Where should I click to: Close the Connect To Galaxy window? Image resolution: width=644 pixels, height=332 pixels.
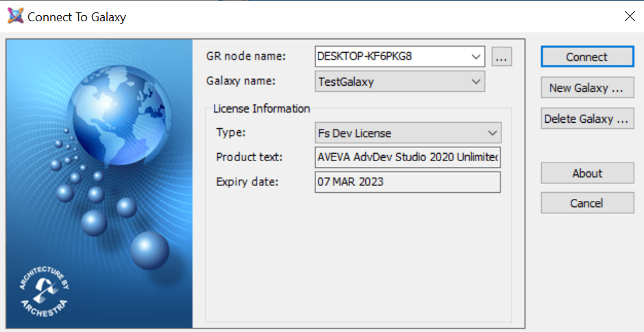click(x=630, y=16)
